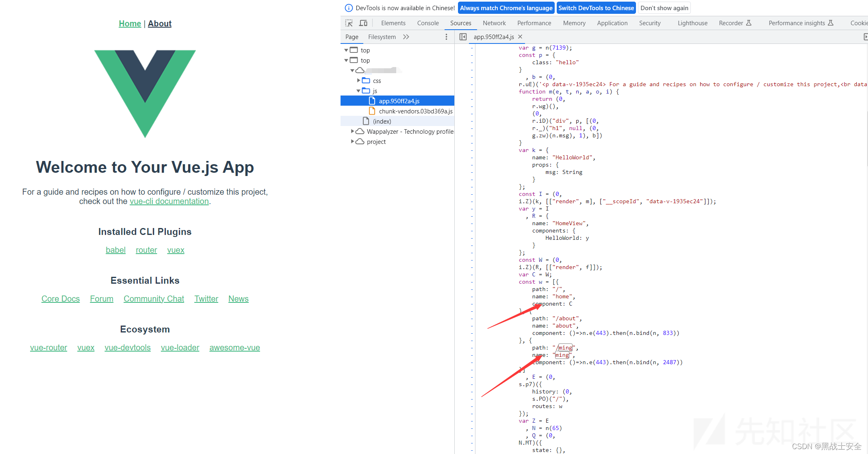Screen dimensions: 868x454
Task: Click Switch DevTools to Chinese button
Action: pos(595,7)
